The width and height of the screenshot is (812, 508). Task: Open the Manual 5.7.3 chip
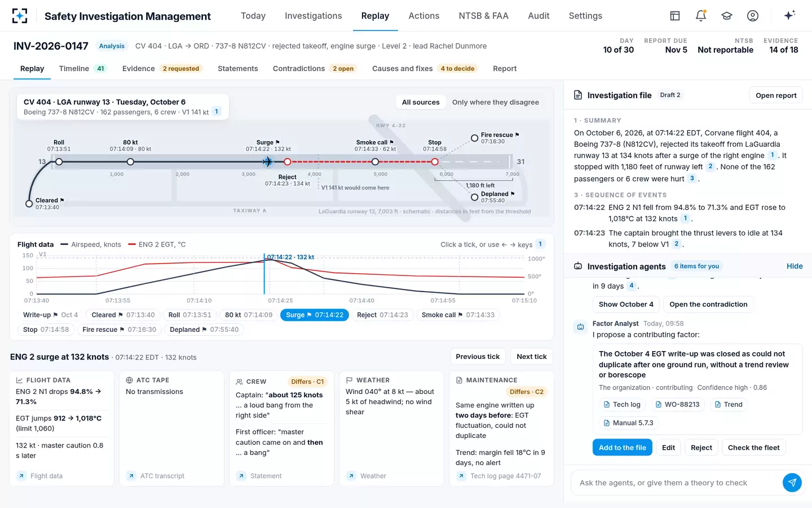click(x=628, y=423)
